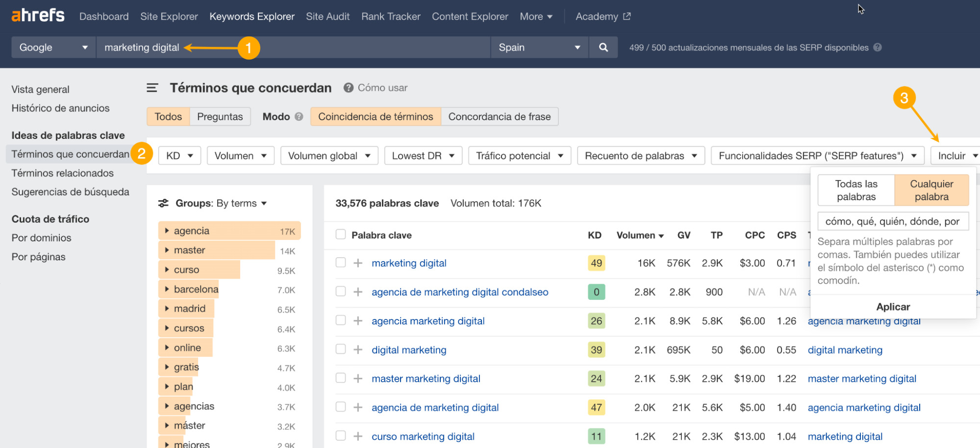The image size is (980, 448).
Task: Open the Spain country dropdown
Action: pyautogui.click(x=538, y=47)
